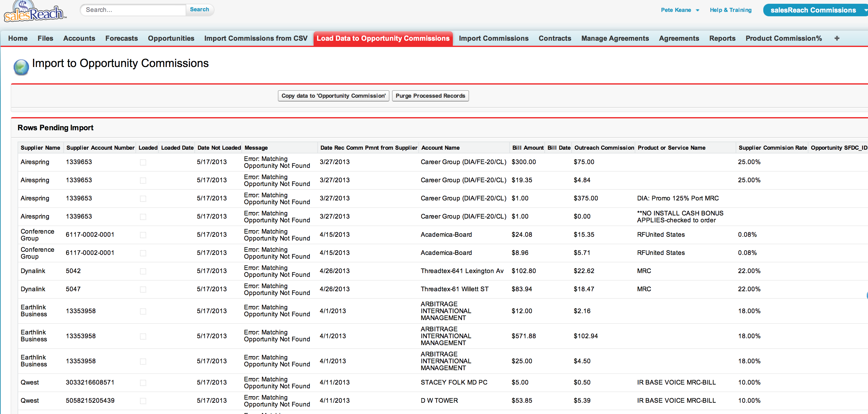
Task: Click the salesReach logo
Action: [x=34, y=12]
